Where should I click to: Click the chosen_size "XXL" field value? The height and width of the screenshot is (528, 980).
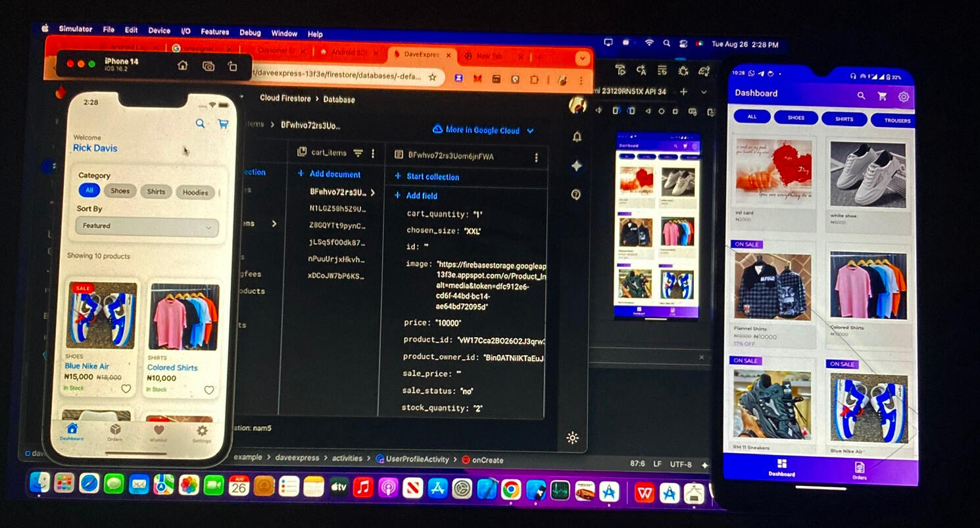click(472, 231)
